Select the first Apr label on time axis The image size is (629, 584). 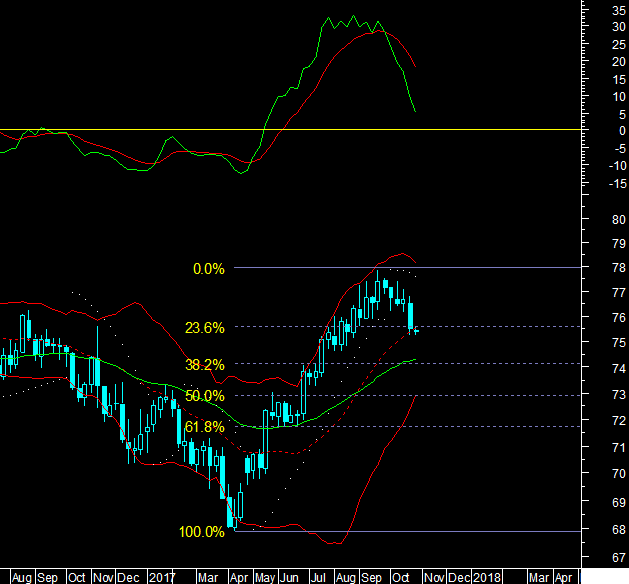click(239, 578)
